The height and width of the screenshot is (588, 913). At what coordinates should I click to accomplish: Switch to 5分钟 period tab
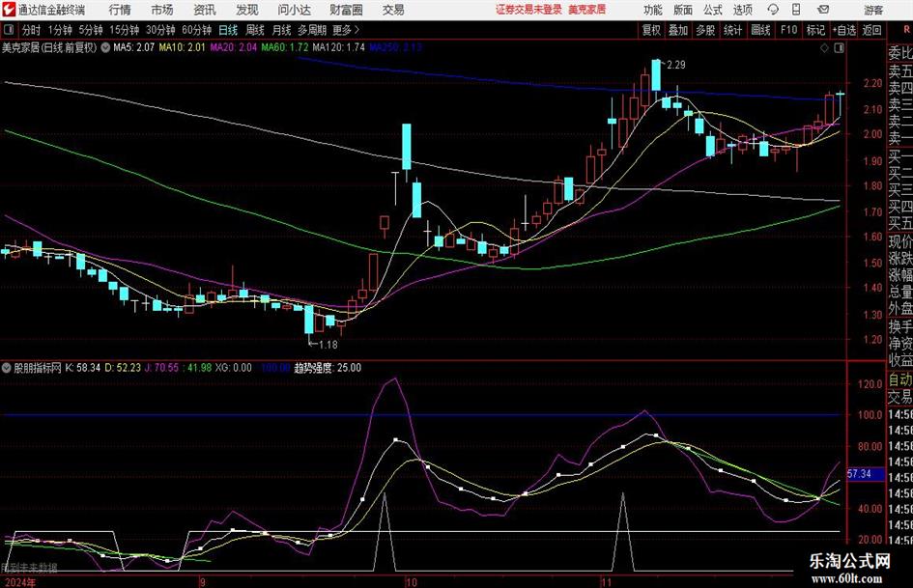(x=90, y=30)
